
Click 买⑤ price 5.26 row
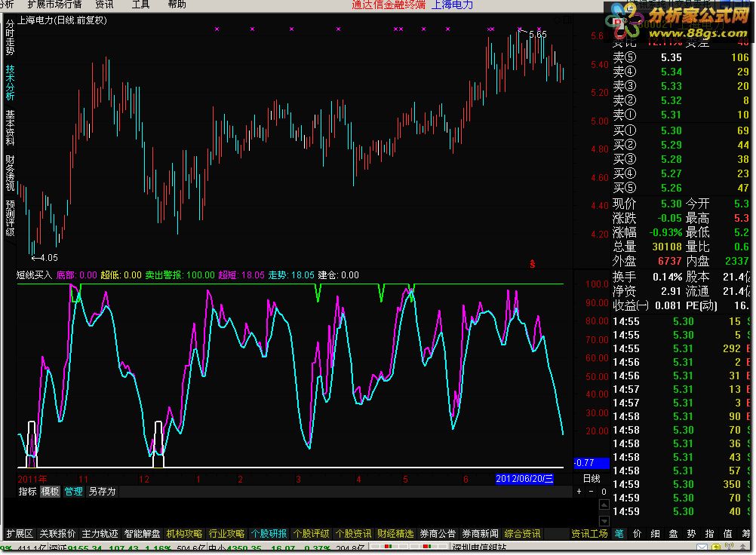click(x=681, y=188)
